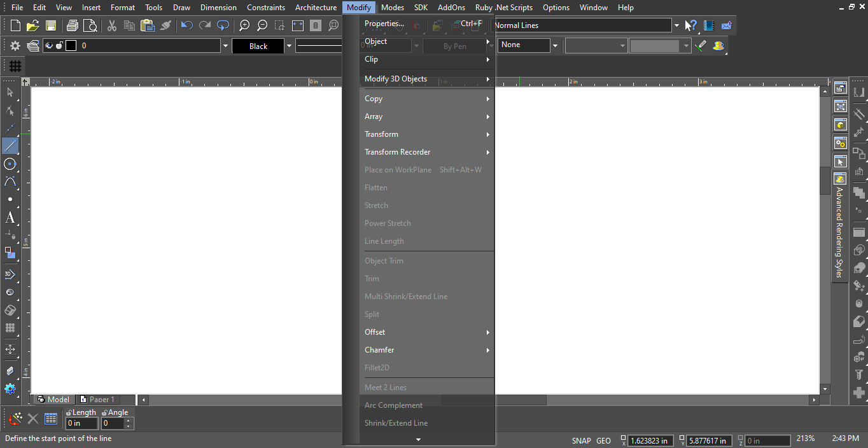Open the Dimension menu
This screenshot has width=868, height=448.
[x=218, y=8]
